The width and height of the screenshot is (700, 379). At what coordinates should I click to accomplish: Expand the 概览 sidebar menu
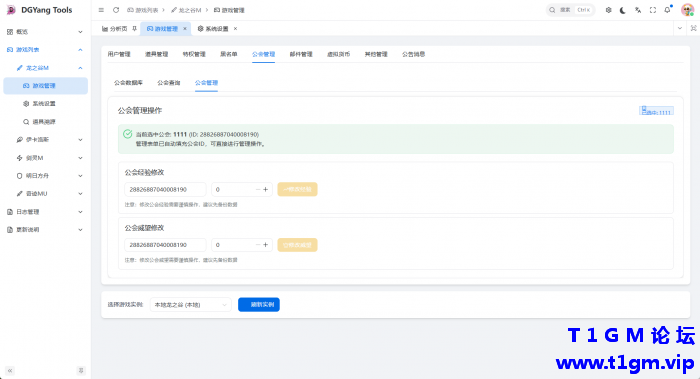(45, 32)
